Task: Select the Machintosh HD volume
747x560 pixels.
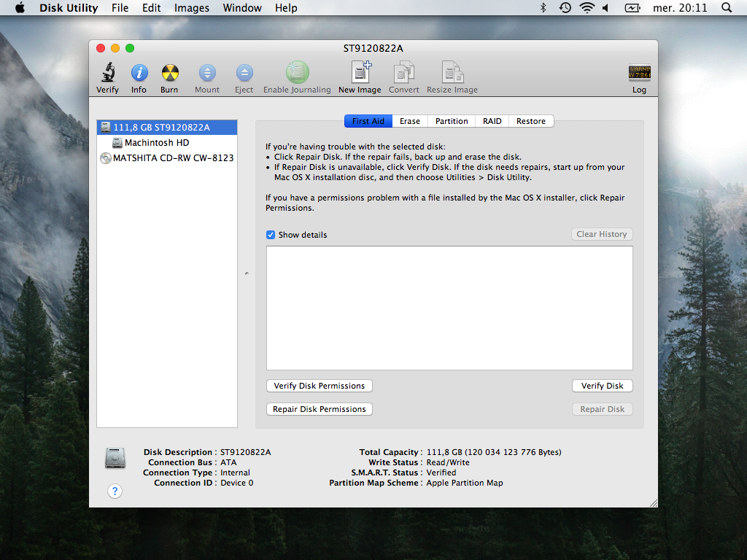Action: coord(167,142)
